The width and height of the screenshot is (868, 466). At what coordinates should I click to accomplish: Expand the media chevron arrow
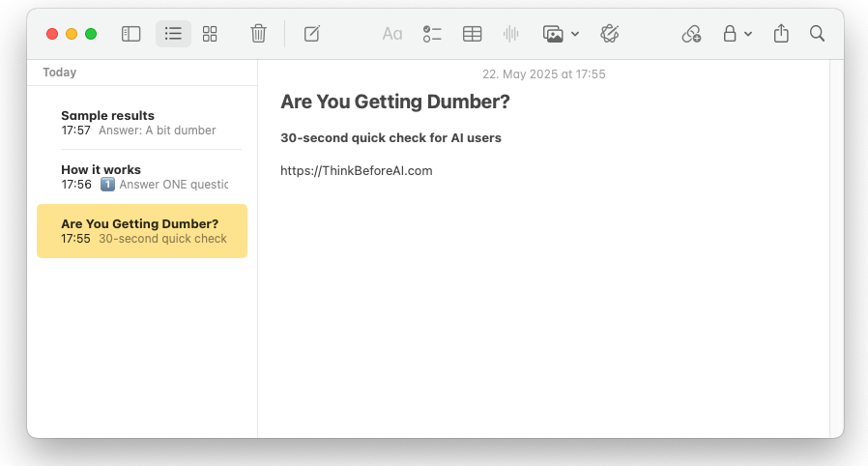575,34
